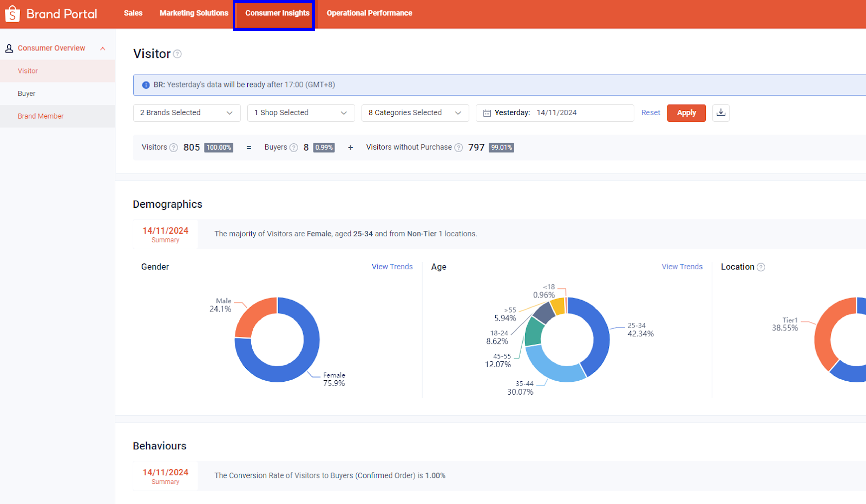Click the Consumer Overview person icon
The width and height of the screenshot is (866, 504).
(9, 48)
